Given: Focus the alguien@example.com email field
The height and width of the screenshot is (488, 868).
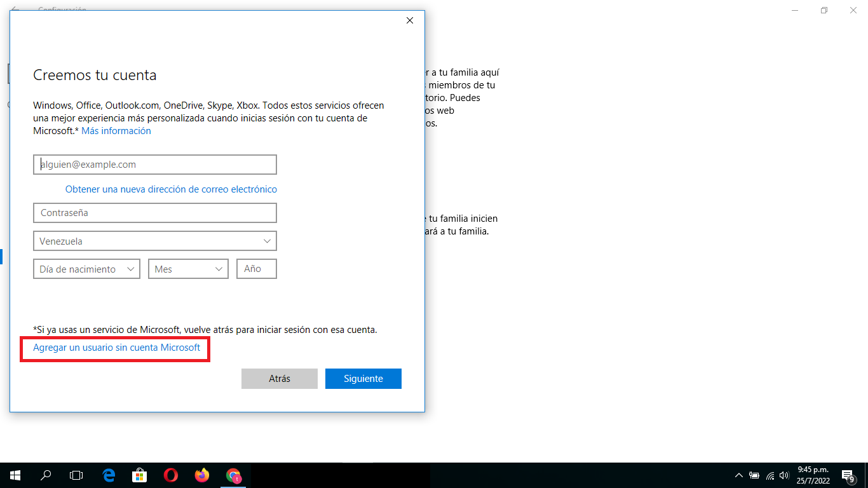Looking at the screenshot, I should (x=155, y=165).
